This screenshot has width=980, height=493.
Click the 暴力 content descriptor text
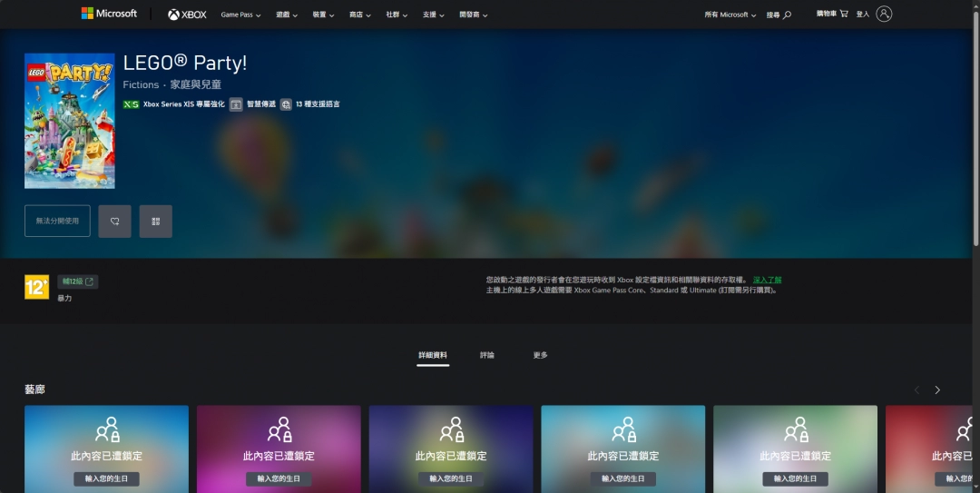click(x=64, y=299)
